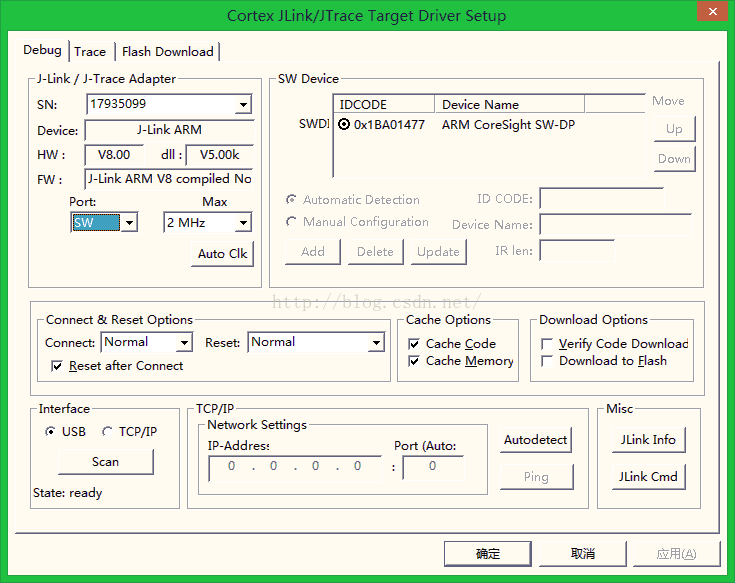Click the ID CODE input field
The height and width of the screenshot is (583, 735).
tap(601, 199)
